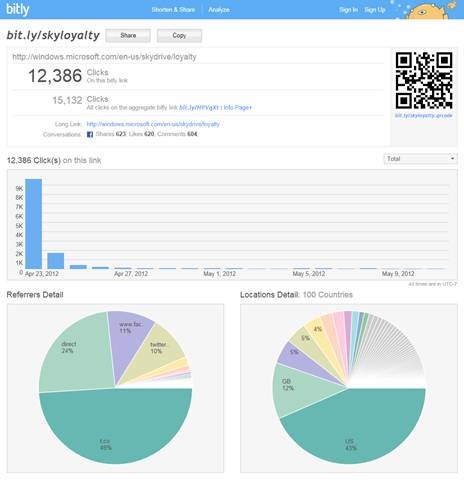Open the aggregate bitly link
This screenshot has height=480, width=464.
tap(199, 108)
